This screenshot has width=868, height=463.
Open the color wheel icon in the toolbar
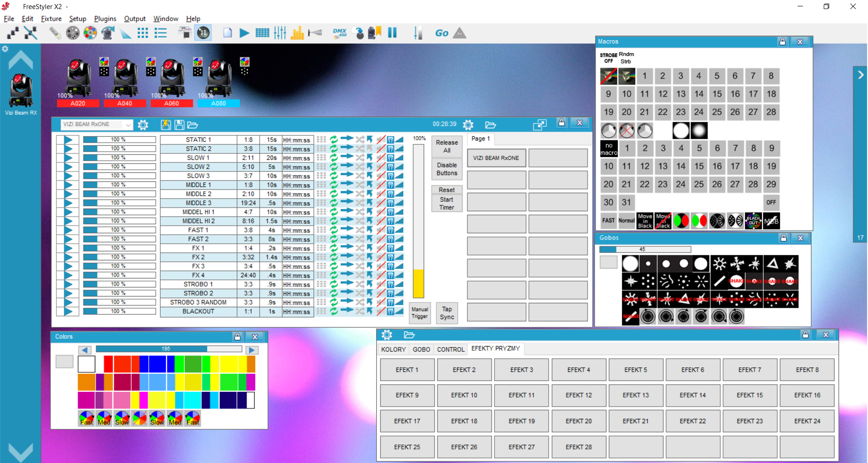pyautogui.click(x=90, y=33)
